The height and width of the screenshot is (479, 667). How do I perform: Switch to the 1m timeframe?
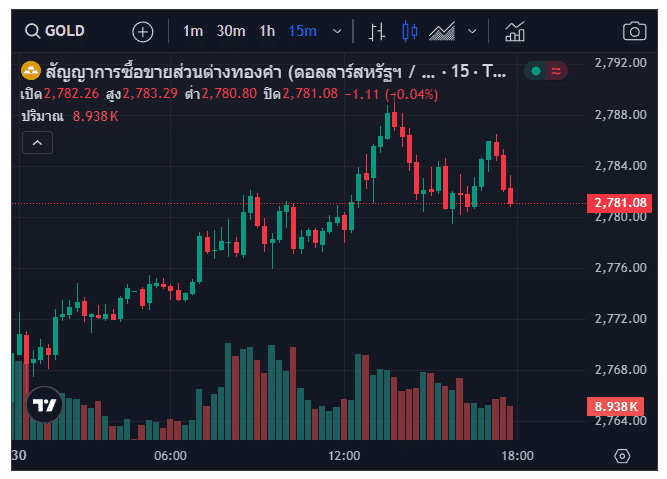[193, 31]
